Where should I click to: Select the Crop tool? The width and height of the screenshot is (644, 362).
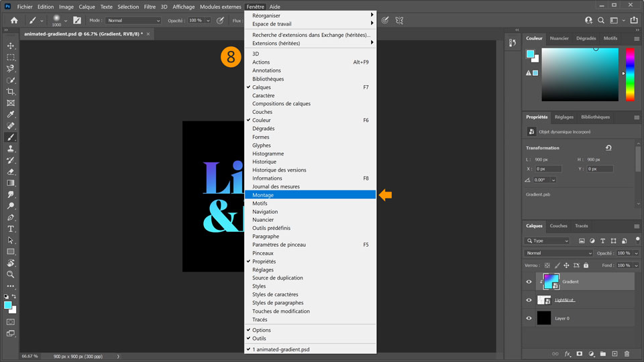click(x=11, y=92)
